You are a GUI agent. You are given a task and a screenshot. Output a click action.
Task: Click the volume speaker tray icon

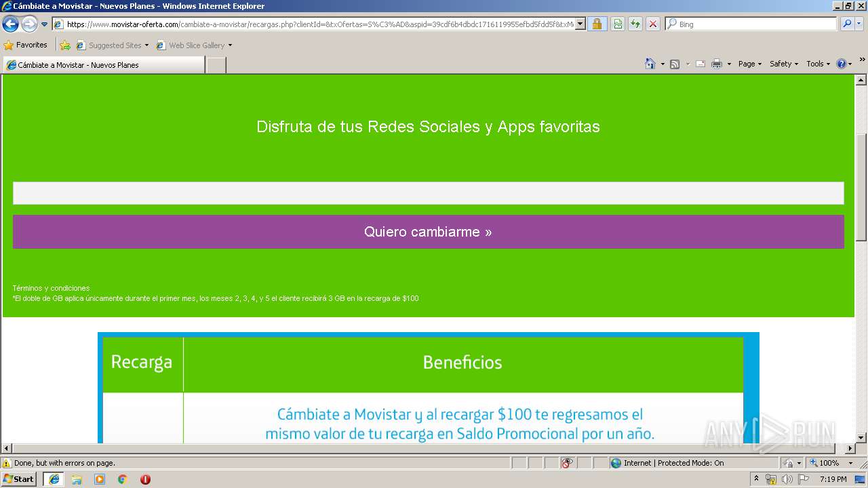click(787, 480)
